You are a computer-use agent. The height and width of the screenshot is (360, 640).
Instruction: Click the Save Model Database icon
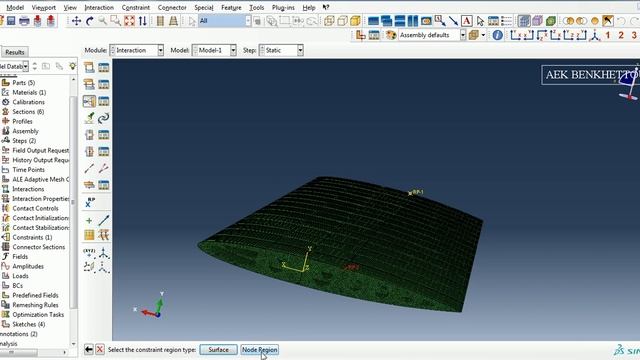coord(11,20)
